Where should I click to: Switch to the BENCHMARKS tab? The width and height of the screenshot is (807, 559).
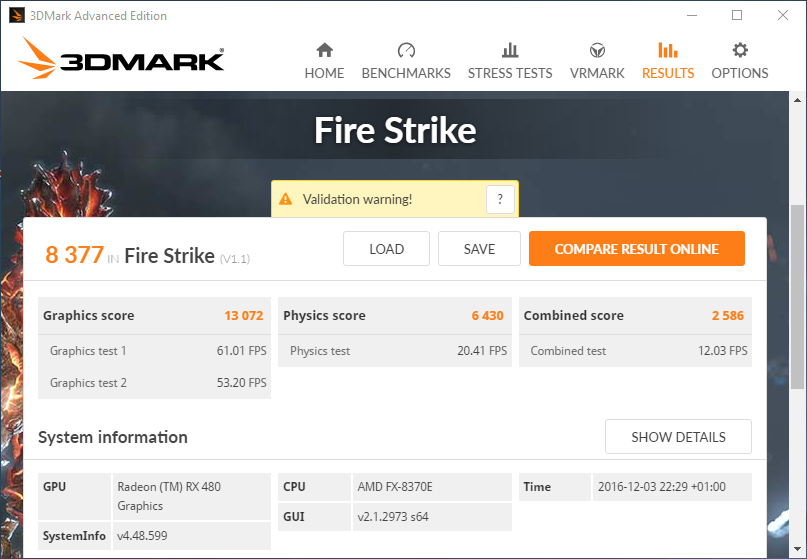(406, 73)
